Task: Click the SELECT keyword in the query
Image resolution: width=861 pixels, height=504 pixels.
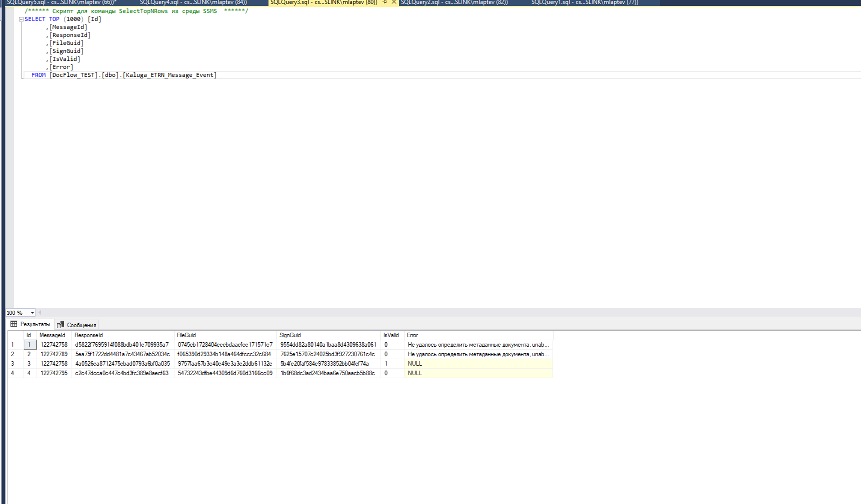Action: click(x=35, y=19)
